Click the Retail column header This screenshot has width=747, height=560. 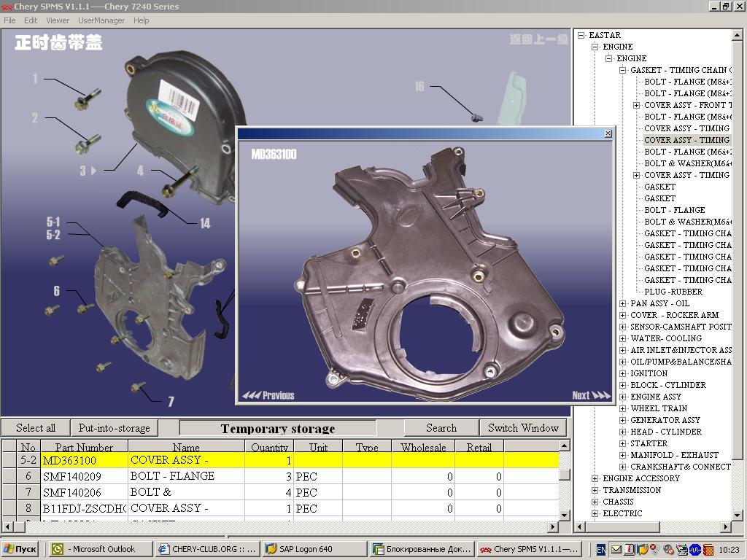point(479,447)
